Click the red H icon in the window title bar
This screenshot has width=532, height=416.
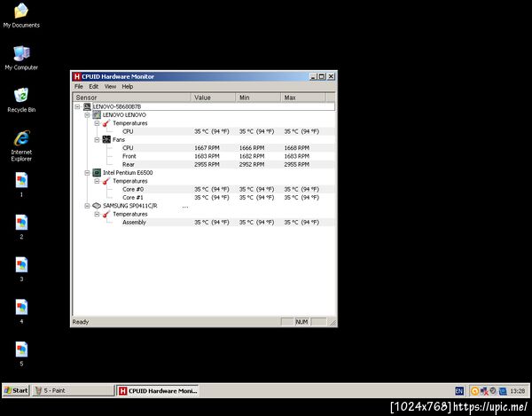(77, 76)
